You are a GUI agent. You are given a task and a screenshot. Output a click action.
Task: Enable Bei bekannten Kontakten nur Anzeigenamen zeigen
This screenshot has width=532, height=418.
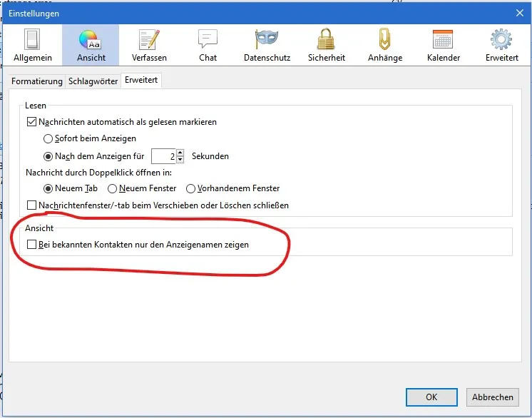tap(31, 244)
